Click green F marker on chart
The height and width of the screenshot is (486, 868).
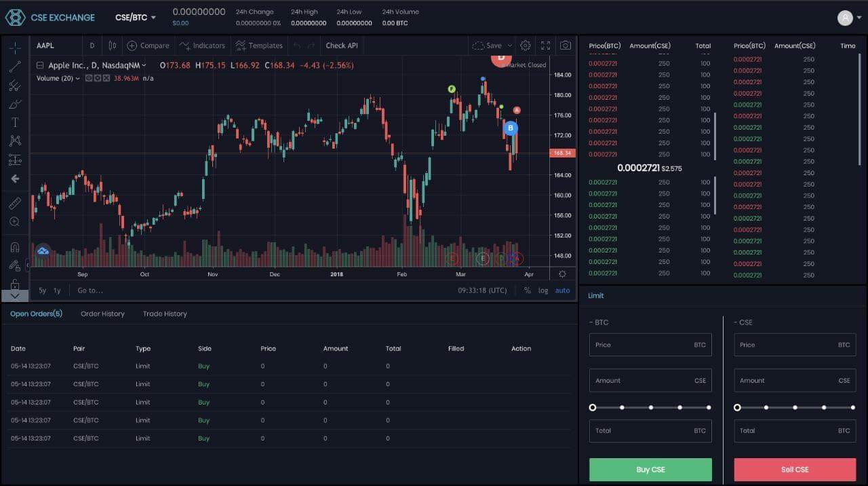pos(452,89)
